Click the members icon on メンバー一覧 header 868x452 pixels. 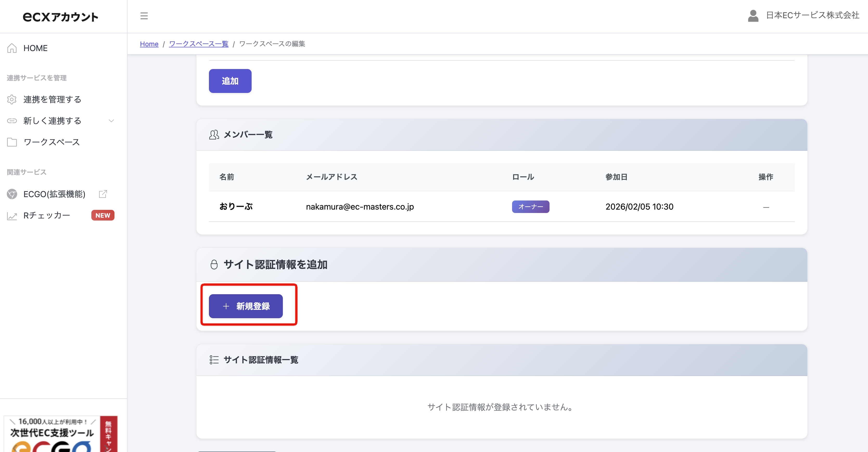point(214,135)
